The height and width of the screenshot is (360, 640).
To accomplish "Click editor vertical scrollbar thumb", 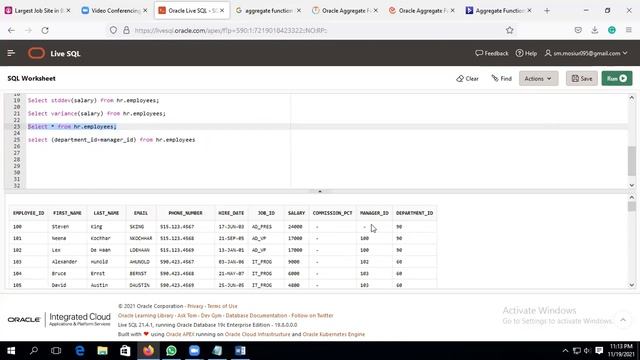I will point(631,160).
